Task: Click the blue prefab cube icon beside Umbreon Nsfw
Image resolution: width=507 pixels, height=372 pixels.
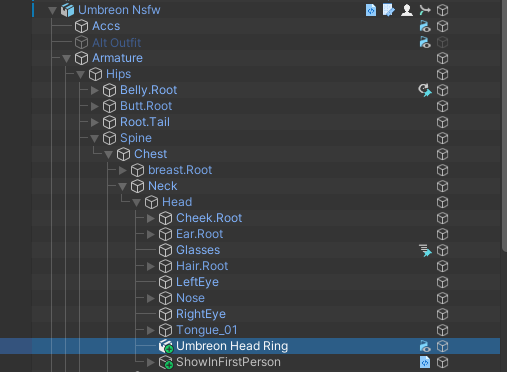Action: coord(67,10)
